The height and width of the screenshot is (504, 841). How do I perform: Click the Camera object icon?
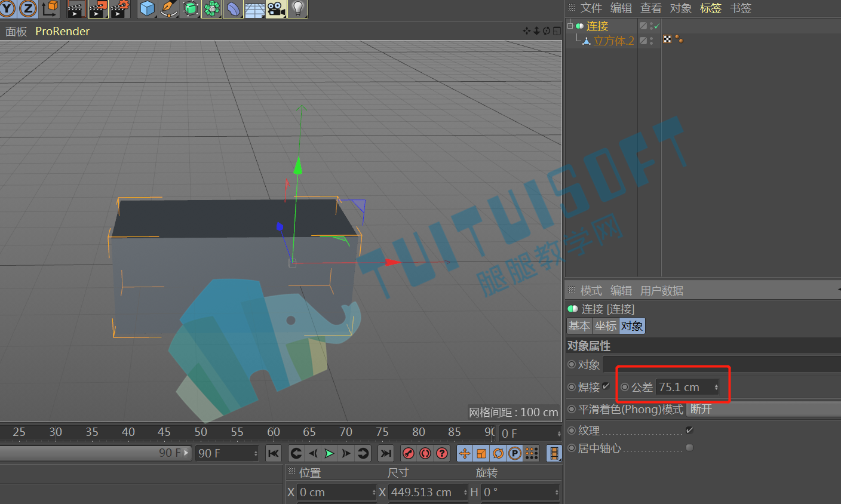coord(276,8)
